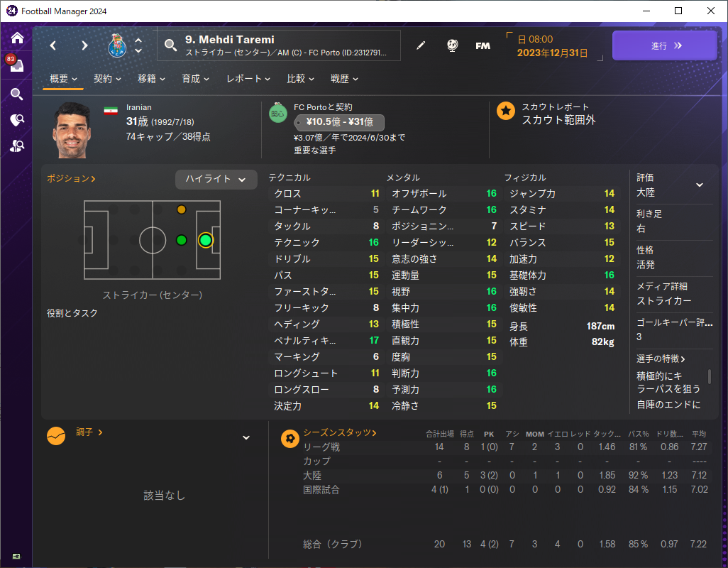Click the sidebar magnifier search icon
Viewport: 728px width, 568px height.
coord(17,94)
